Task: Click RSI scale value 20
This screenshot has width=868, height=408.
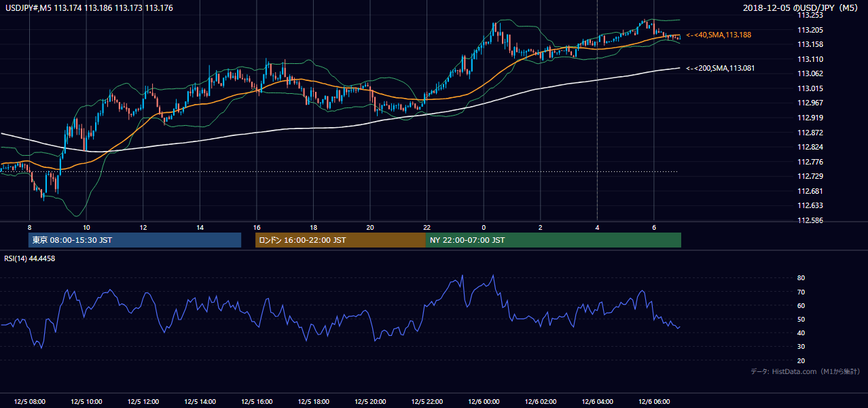Action: click(801, 361)
